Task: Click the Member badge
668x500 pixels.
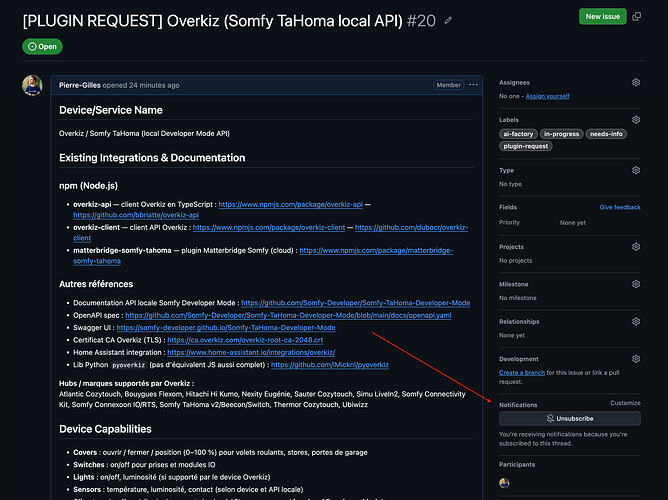Action: [x=448, y=85]
